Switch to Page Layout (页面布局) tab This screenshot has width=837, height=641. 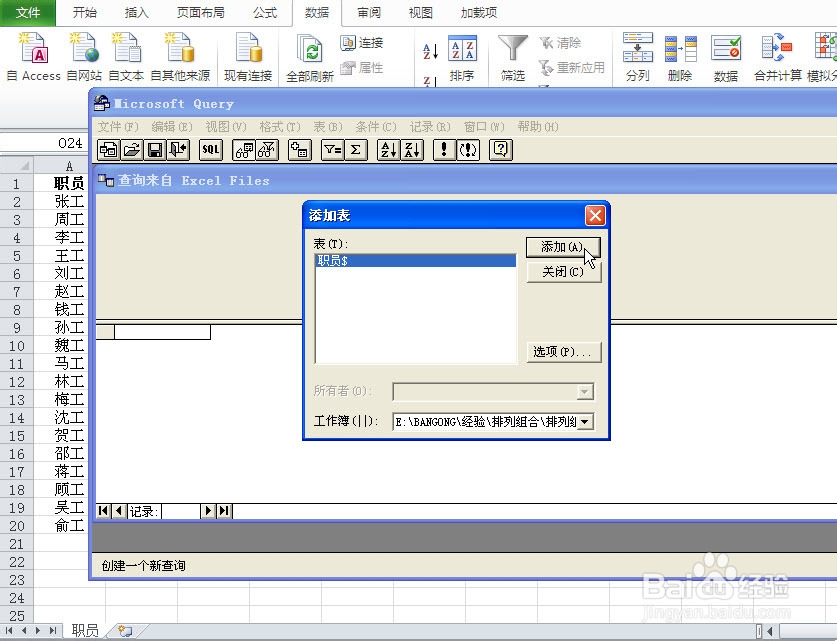[x=200, y=13]
